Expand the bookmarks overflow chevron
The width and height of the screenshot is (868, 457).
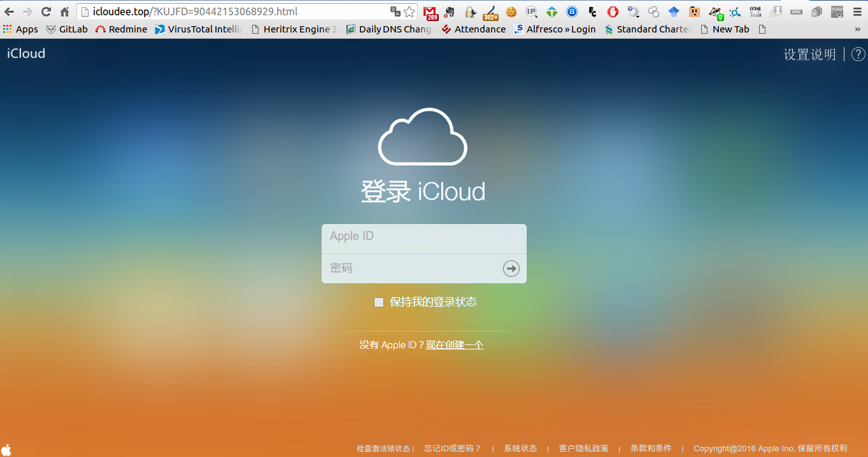click(857, 29)
